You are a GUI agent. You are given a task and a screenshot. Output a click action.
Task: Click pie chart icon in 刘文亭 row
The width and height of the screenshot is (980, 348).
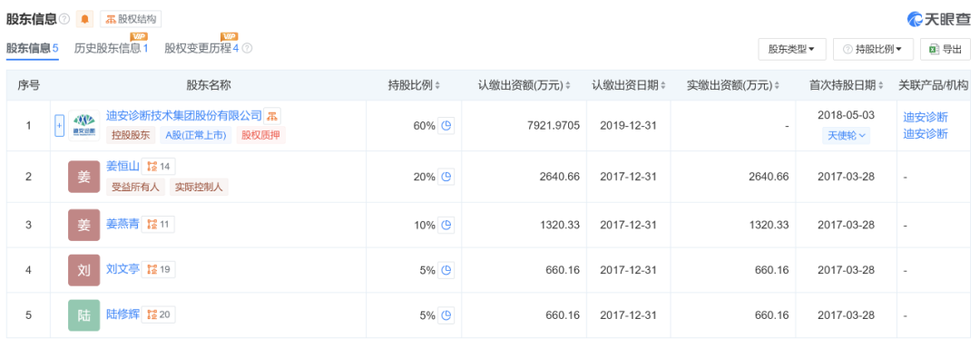(446, 270)
